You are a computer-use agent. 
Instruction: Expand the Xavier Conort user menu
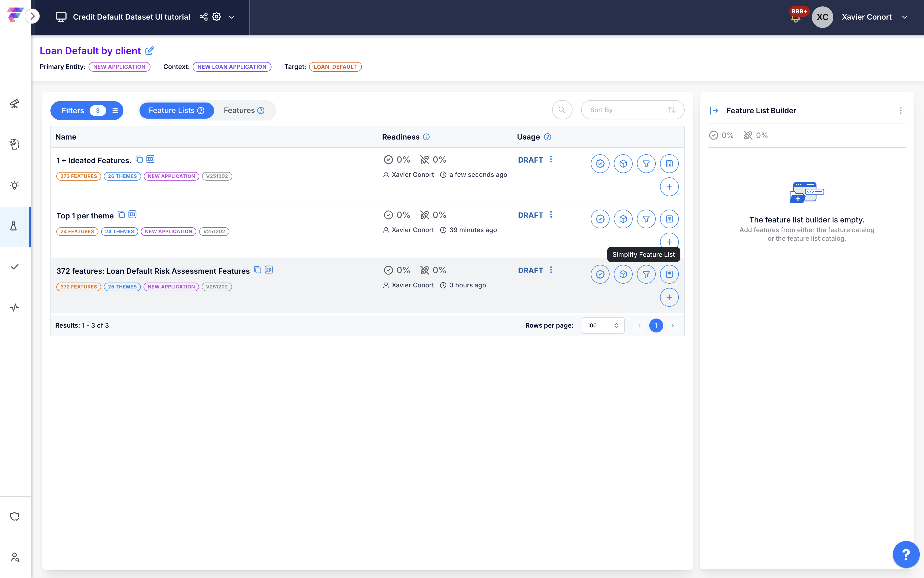click(x=904, y=17)
